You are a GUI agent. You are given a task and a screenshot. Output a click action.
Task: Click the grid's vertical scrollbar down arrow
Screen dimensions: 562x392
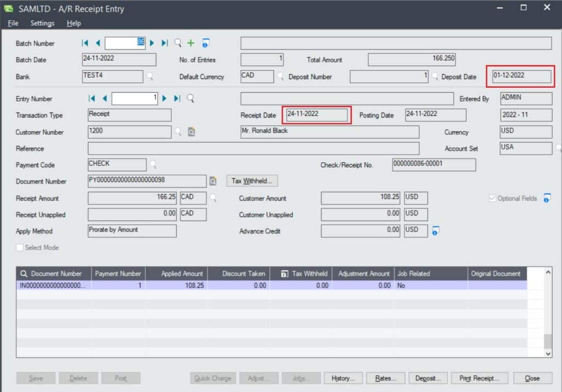[x=549, y=353]
